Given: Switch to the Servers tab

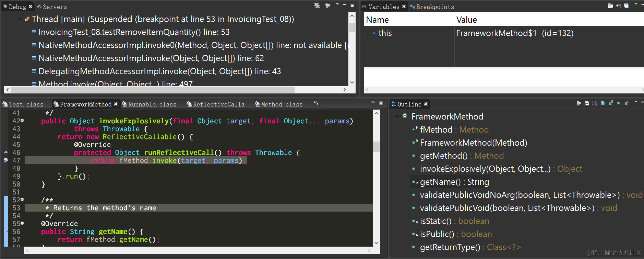Looking at the screenshot, I should [x=52, y=7].
